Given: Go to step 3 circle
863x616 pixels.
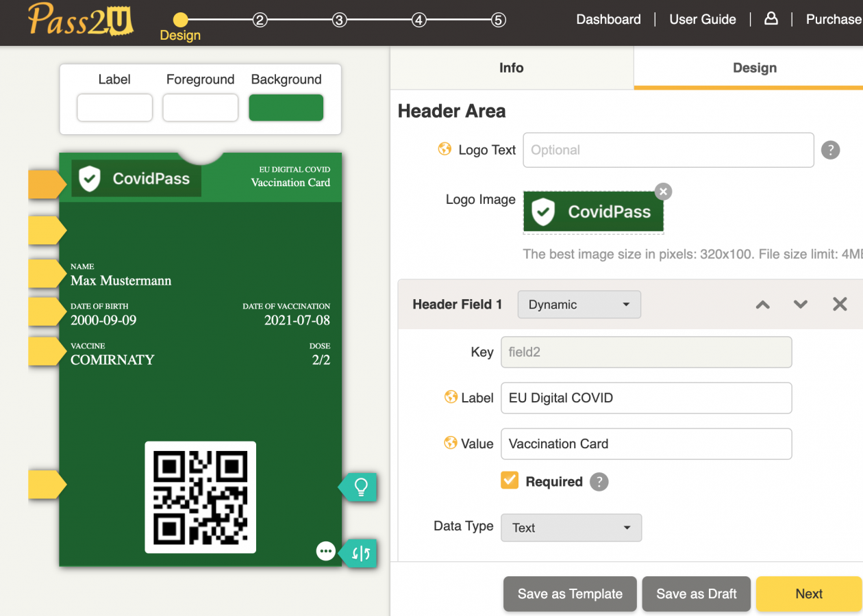Looking at the screenshot, I should tap(339, 20).
